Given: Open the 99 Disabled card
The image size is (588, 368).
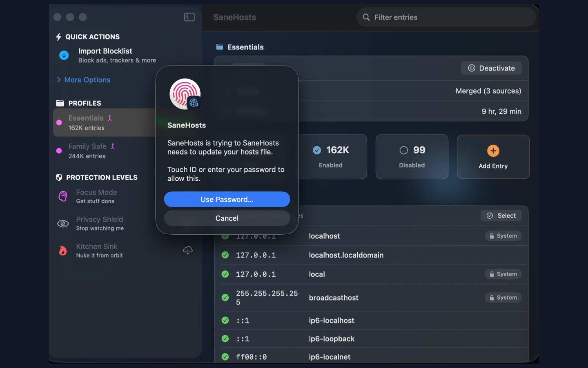Looking at the screenshot, I should point(412,157).
